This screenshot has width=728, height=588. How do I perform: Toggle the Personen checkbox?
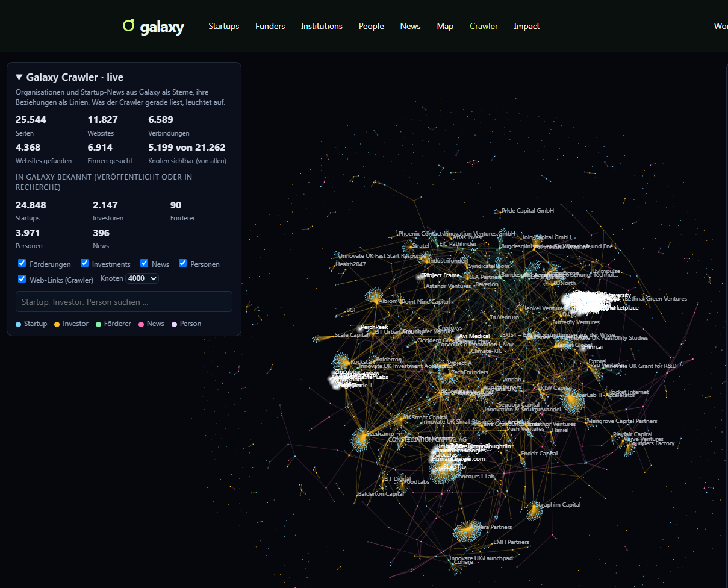pyautogui.click(x=183, y=263)
